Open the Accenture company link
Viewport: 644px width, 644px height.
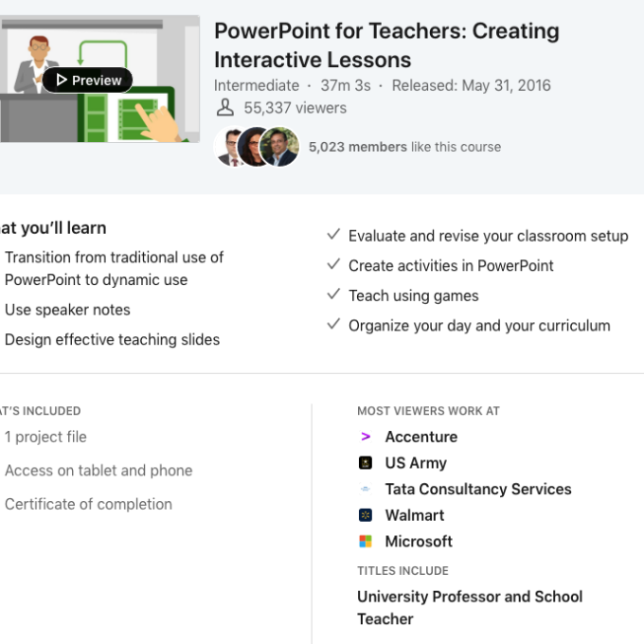pos(420,437)
